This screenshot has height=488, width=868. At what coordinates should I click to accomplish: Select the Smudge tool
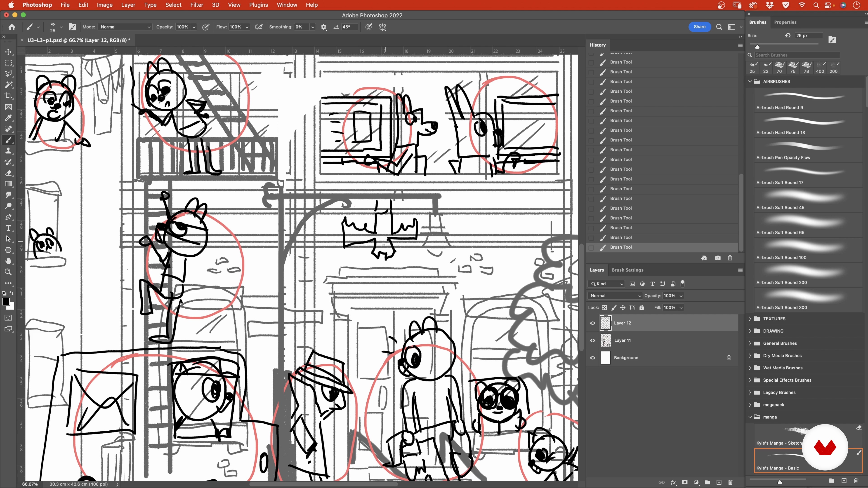(x=8, y=195)
